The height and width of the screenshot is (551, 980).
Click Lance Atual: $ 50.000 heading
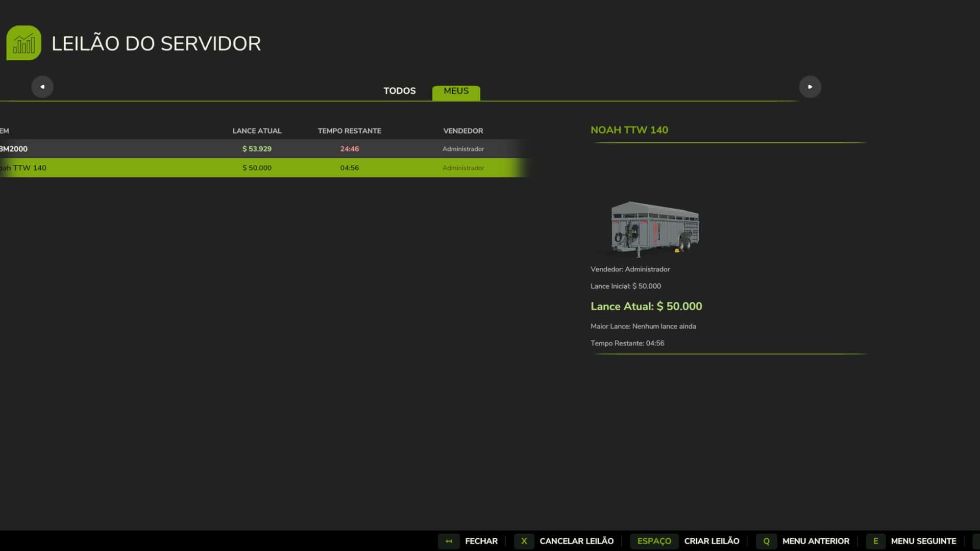tap(646, 307)
